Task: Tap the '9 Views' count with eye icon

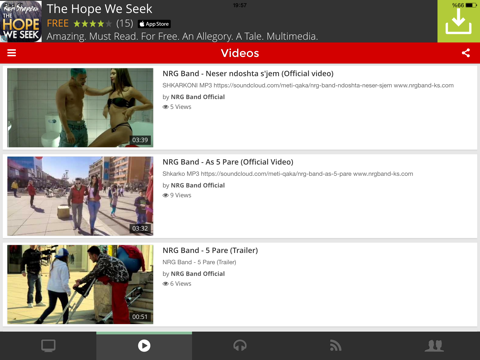Action: click(x=177, y=195)
